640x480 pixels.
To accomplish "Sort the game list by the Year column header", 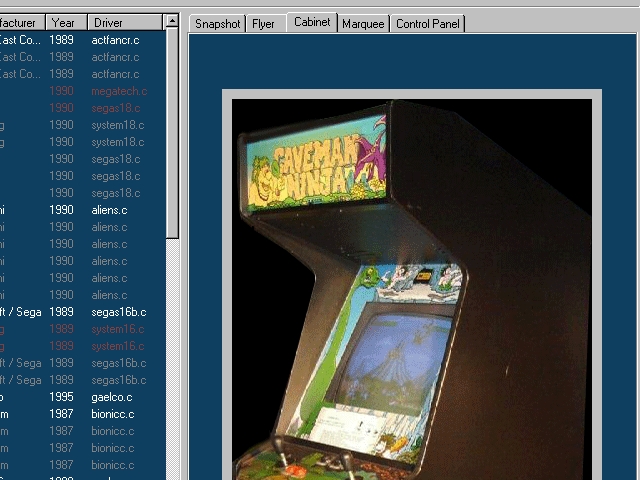I will pos(67,22).
